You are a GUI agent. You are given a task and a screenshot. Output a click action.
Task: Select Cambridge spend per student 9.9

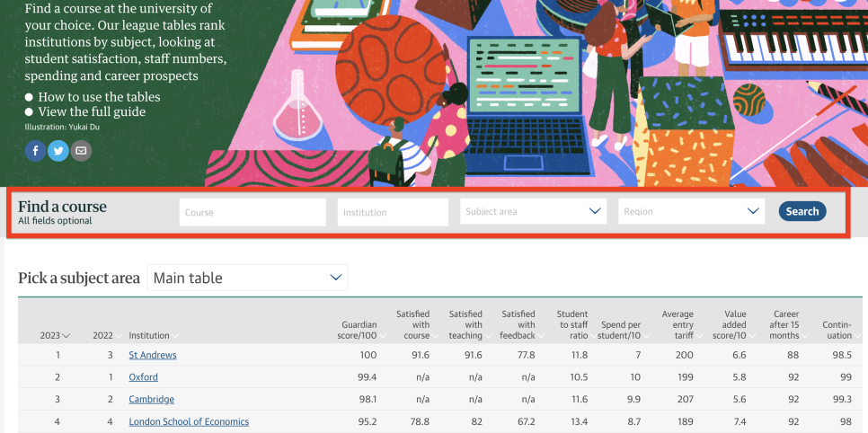point(633,399)
